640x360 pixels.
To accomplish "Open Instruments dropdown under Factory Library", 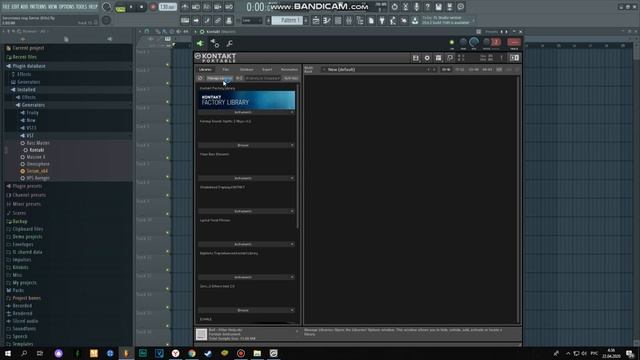I will point(246,112).
